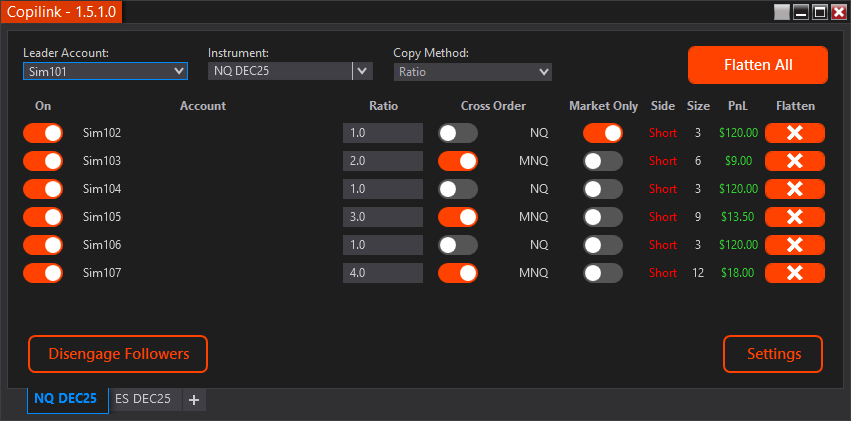This screenshot has width=851, height=421.
Task: Flatten the Sim107 position with X icon
Action: (x=794, y=273)
